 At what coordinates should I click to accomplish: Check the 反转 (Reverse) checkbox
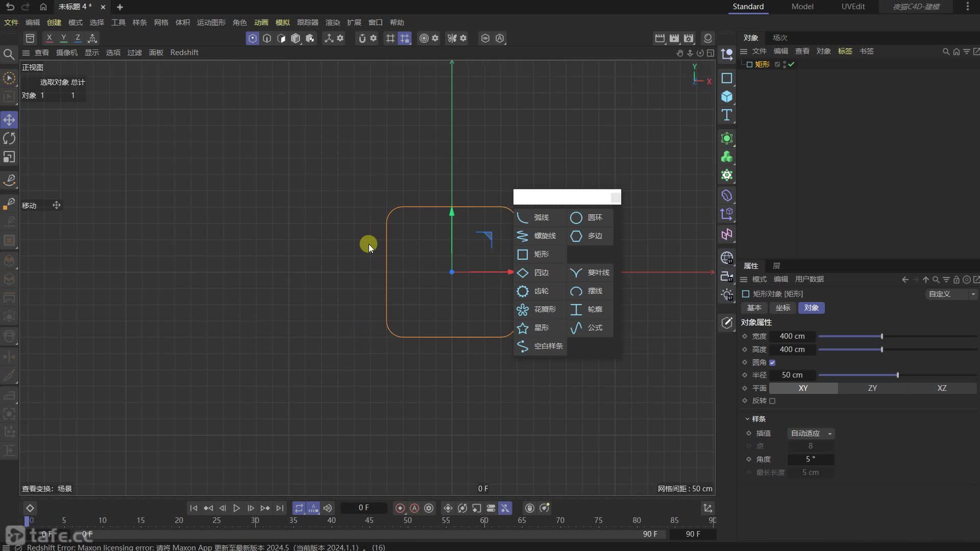click(x=772, y=401)
